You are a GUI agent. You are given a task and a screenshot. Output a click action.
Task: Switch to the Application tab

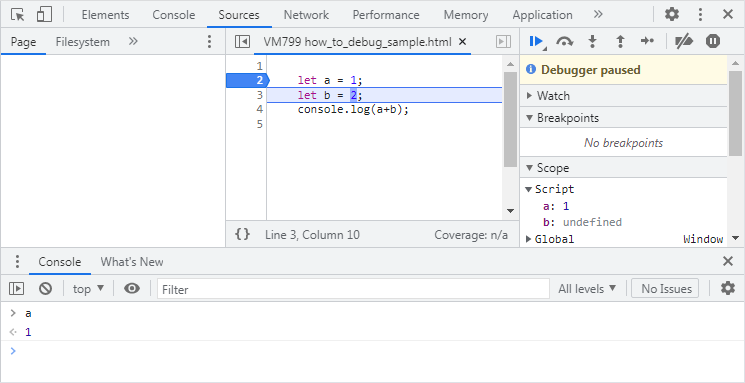[x=543, y=15]
